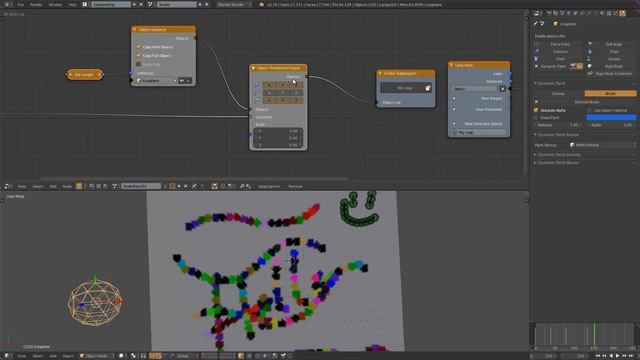Click the NodeTree.001 name field

[141, 186]
